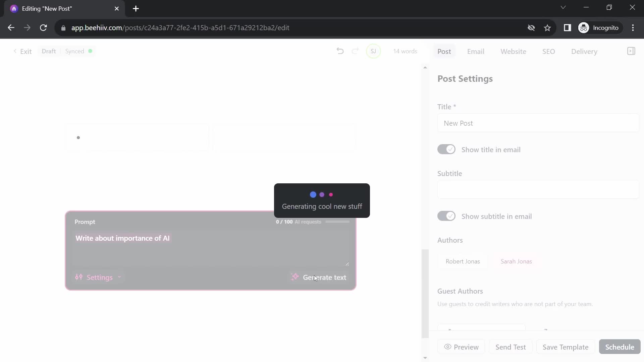Toggle Show title in email switch
Screen dimensions: 644x362
coord(446,149)
